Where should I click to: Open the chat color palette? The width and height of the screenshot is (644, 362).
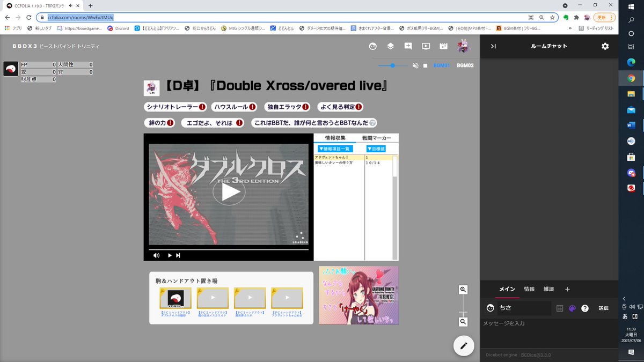pyautogui.click(x=572, y=308)
